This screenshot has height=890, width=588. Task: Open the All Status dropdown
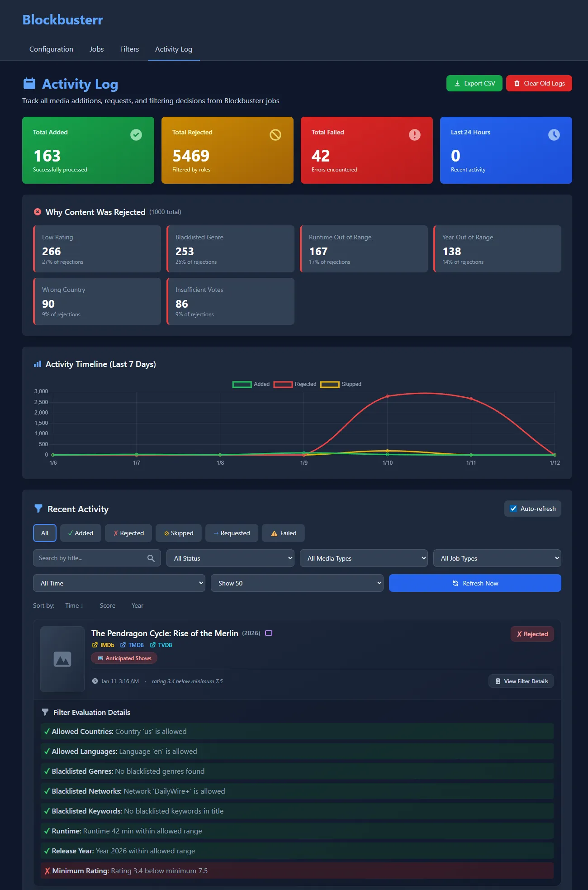(x=231, y=558)
